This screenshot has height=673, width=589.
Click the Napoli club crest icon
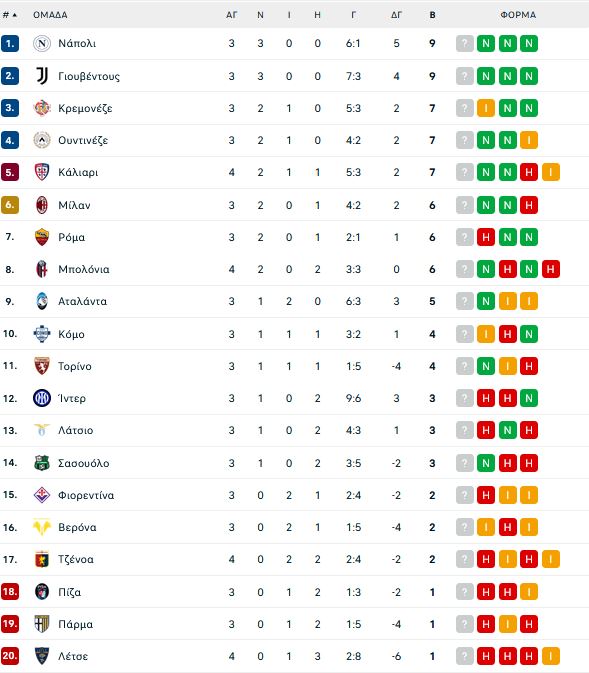point(42,43)
